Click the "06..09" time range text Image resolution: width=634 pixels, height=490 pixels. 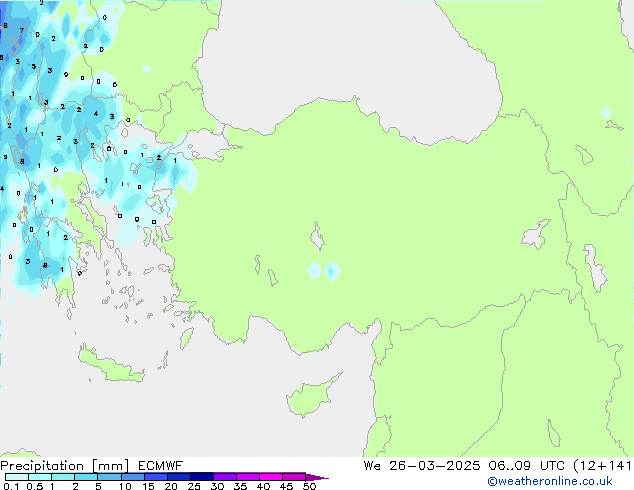[509, 466]
